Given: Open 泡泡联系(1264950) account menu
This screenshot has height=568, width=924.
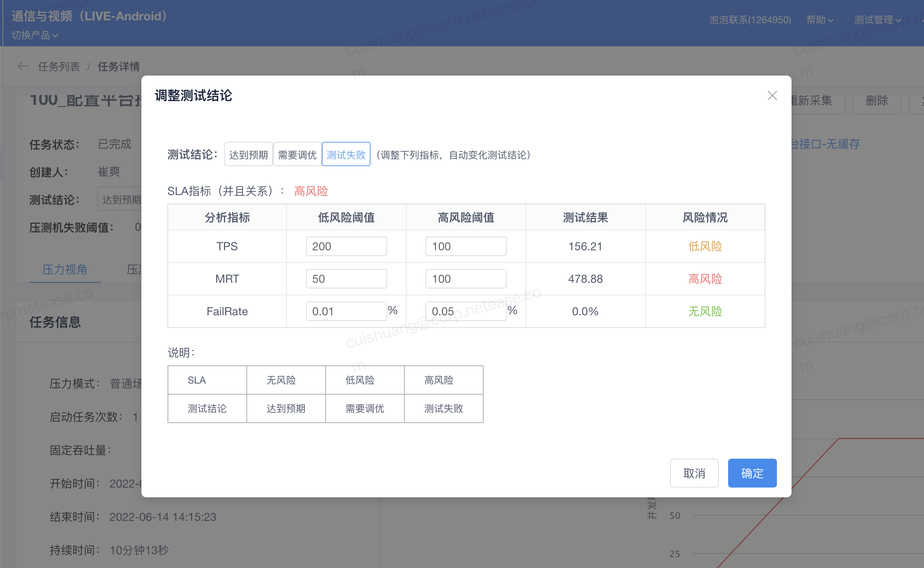Looking at the screenshot, I should pyautogui.click(x=750, y=20).
